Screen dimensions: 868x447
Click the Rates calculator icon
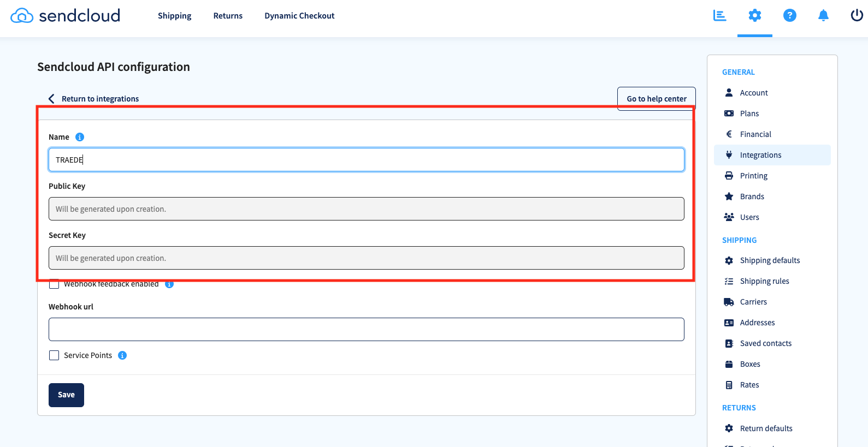(x=729, y=385)
